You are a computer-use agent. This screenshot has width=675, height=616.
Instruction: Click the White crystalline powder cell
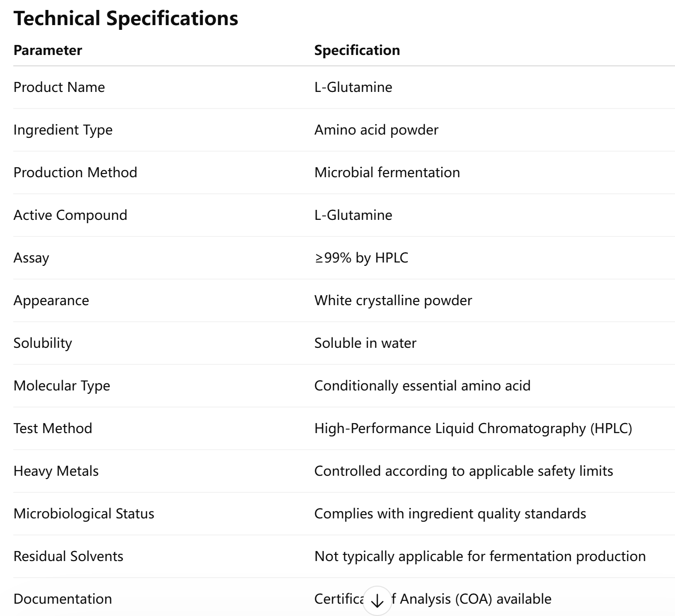pyautogui.click(x=393, y=300)
